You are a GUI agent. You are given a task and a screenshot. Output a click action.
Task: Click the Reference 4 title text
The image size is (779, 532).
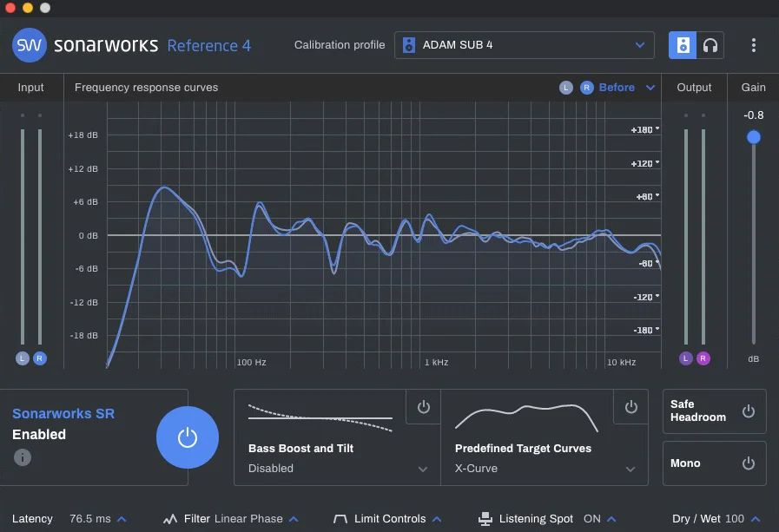point(209,46)
